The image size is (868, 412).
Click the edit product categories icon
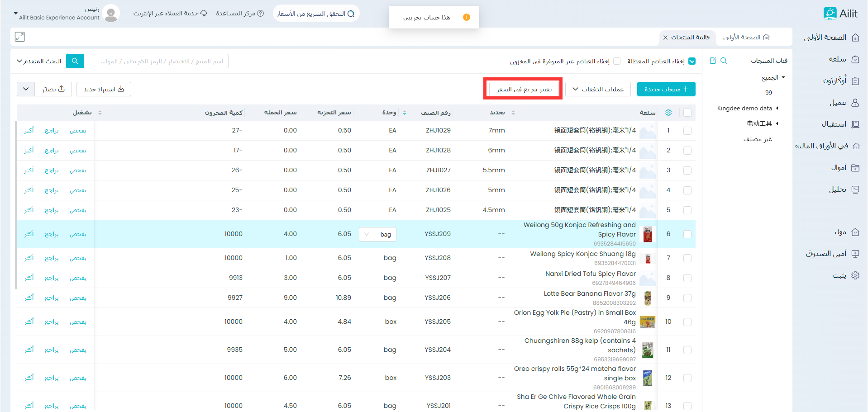pyautogui.click(x=713, y=61)
